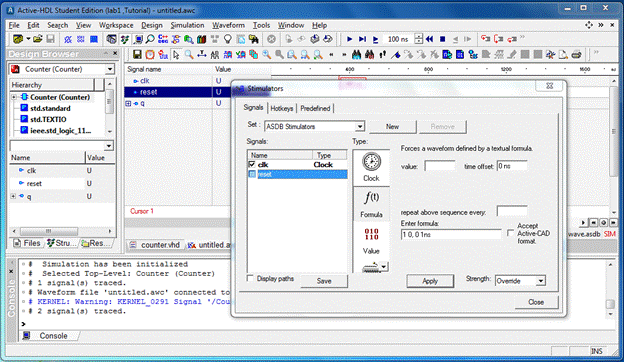Adjust the 100 ns time stepper
The height and width of the screenshot is (362, 624).
click(x=418, y=39)
